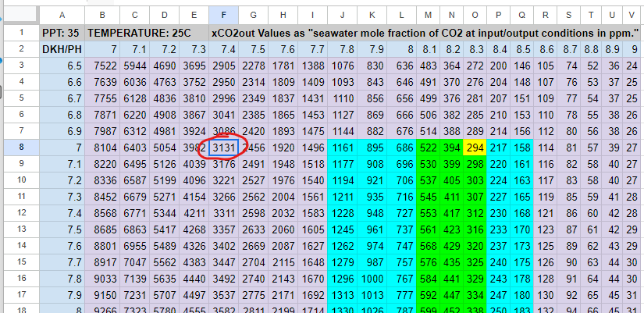The height and width of the screenshot is (313, 644).
Task: Select column V header
Action: (631, 15)
